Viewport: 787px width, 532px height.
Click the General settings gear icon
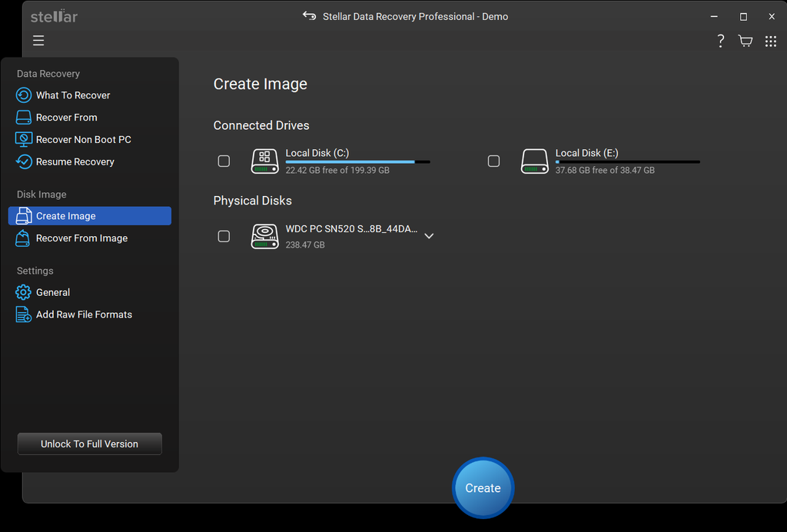pyautogui.click(x=23, y=292)
